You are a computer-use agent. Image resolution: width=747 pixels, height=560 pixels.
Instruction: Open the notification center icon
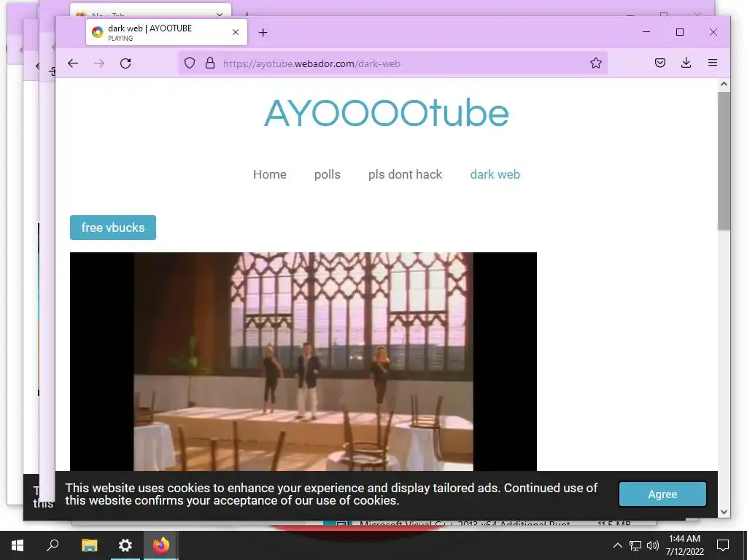pyautogui.click(x=723, y=545)
